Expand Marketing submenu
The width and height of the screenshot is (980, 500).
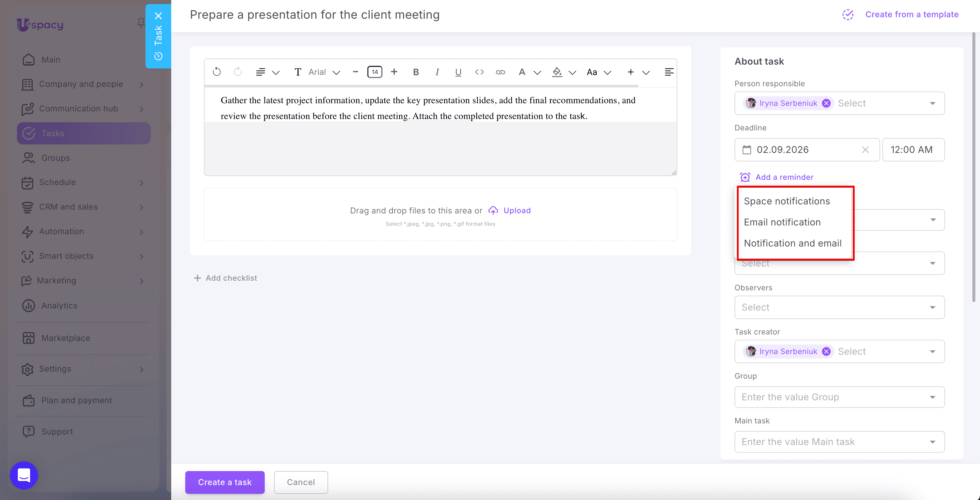141,281
